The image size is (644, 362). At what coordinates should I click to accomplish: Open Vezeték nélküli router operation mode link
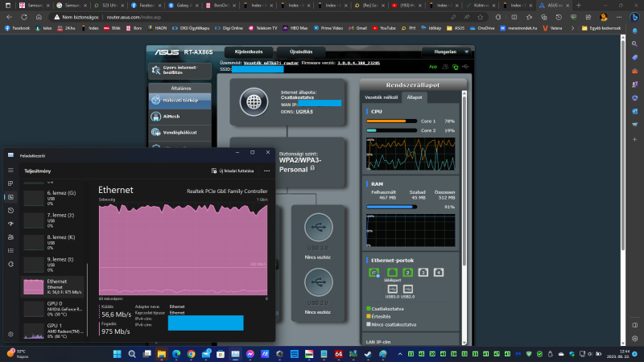[271, 64]
